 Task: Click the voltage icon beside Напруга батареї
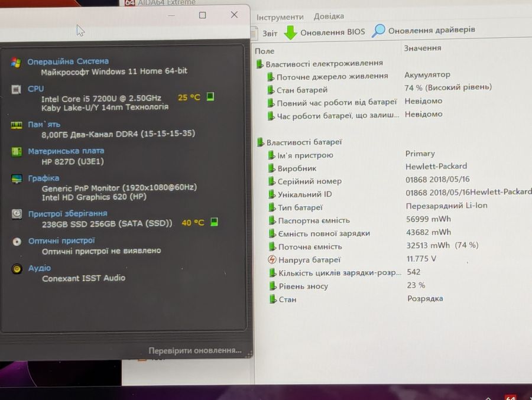pyautogui.click(x=272, y=259)
